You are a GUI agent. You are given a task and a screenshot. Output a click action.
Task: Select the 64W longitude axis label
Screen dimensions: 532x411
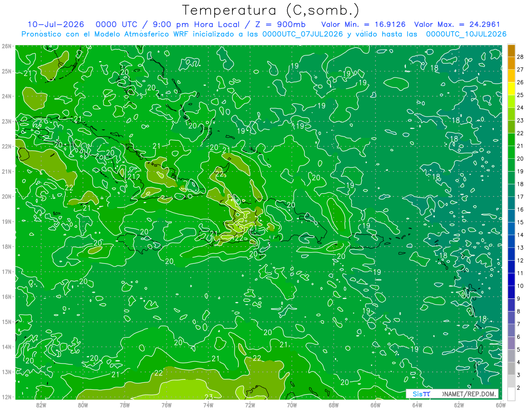tap(417, 404)
